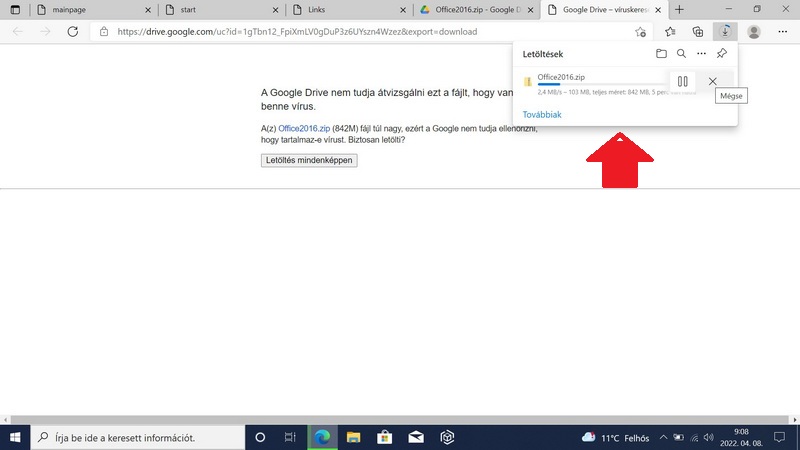Pin the Letöltések downloads panel
This screenshot has width=800, height=450.
[x=721, y=54]
